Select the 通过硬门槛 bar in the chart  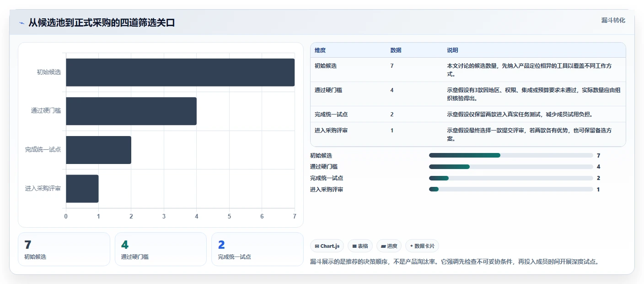coord(131,111)
